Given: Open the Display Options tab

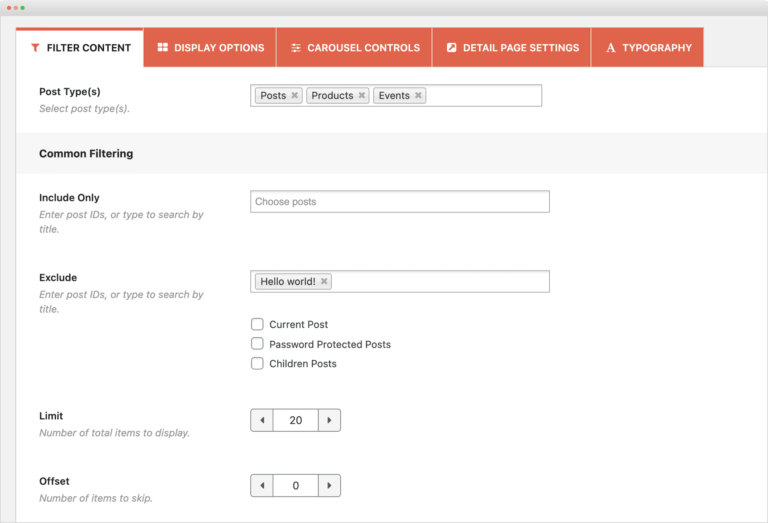Looking at the screenshot, I should click(x=210, y=48).
